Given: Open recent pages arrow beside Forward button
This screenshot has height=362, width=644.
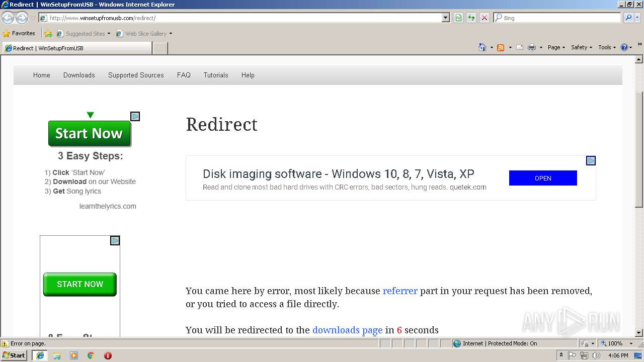Looking at the screenshot, I should pyautogui.click(x=33, y=18).
